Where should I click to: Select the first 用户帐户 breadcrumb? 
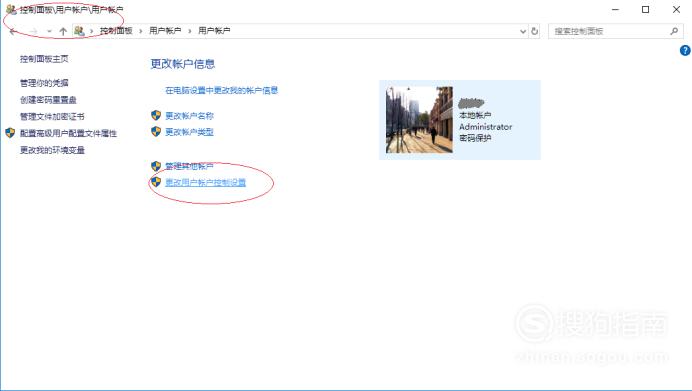[x=165, y=31]
